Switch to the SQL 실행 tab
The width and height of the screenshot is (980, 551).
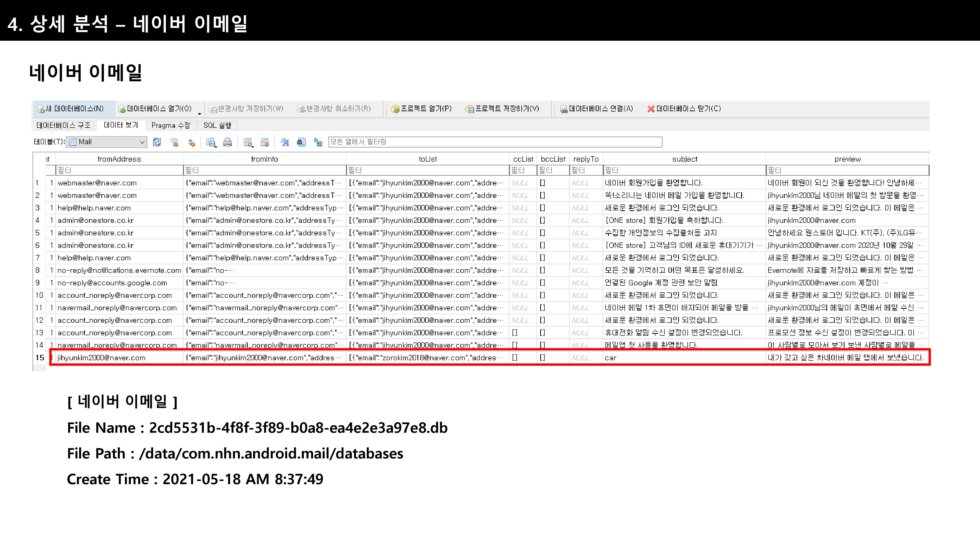217,125
